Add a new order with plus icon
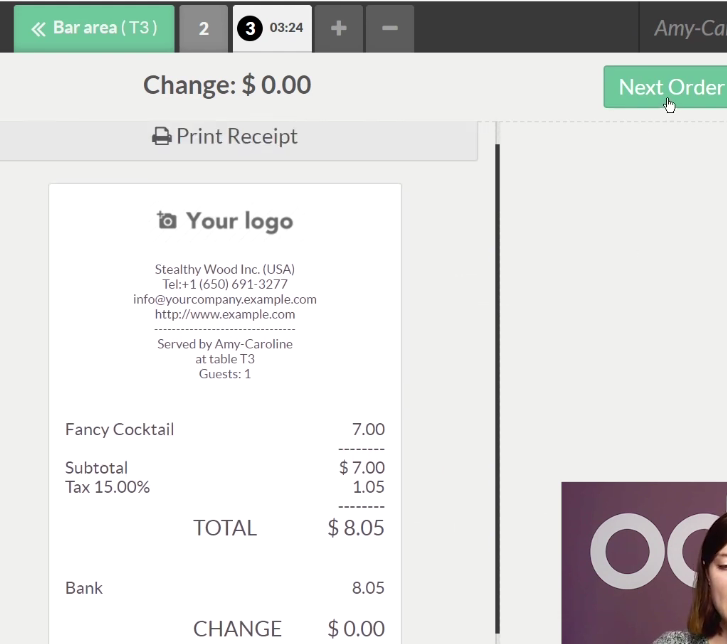Image resolution: width=727 pixels, height=644 pixels. [339, 28]
